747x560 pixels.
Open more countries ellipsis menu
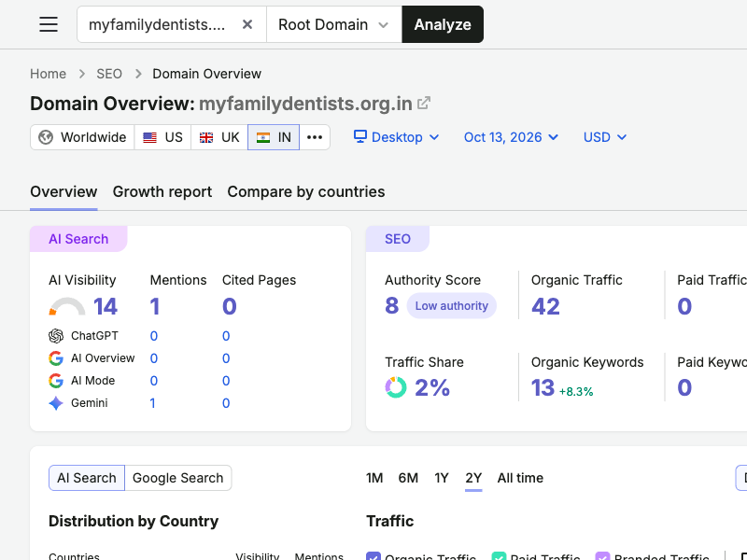315,137
